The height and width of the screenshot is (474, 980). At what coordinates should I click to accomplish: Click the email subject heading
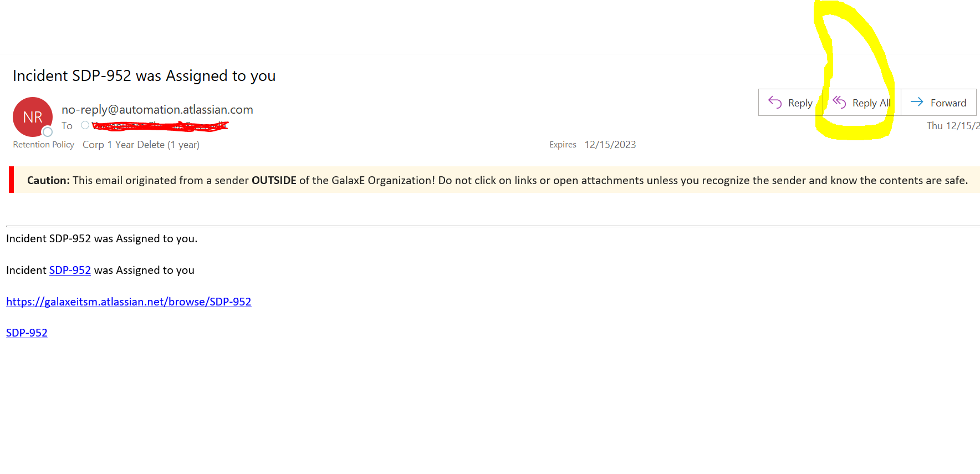(144, 76)
